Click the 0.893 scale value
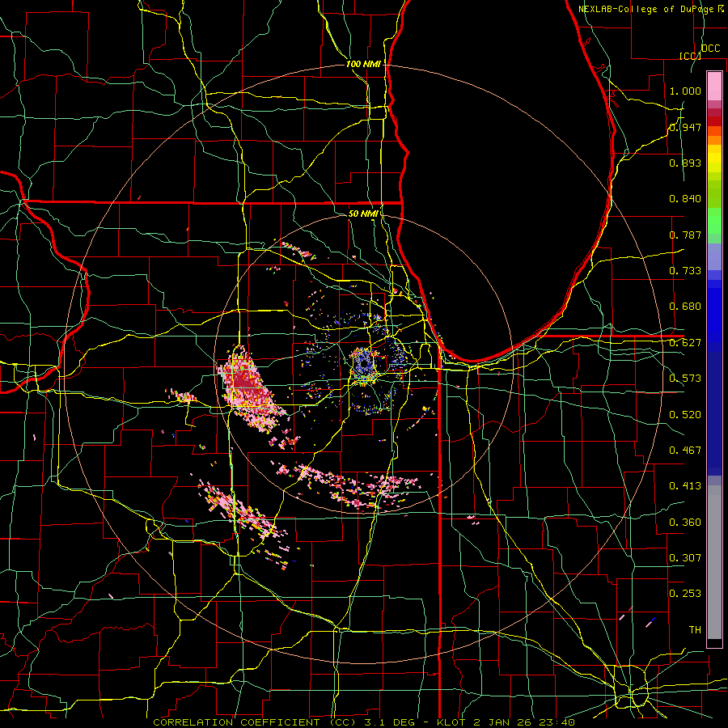The image size is (728, 728). click(x=685, y=163)
